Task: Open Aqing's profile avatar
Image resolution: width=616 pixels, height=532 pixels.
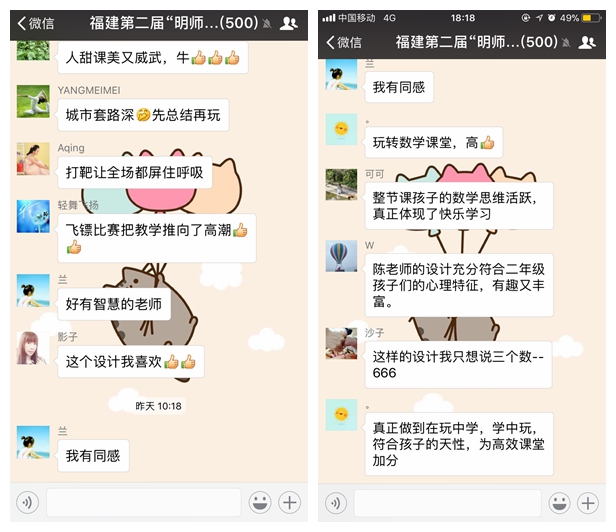Action: [x=33, y=159]
